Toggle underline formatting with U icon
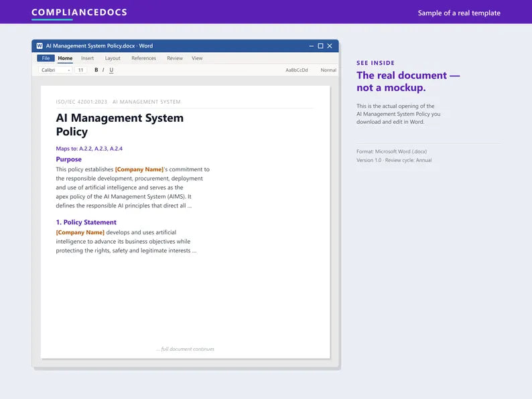This screenshot has height=399, width=532. coord(111,70)
